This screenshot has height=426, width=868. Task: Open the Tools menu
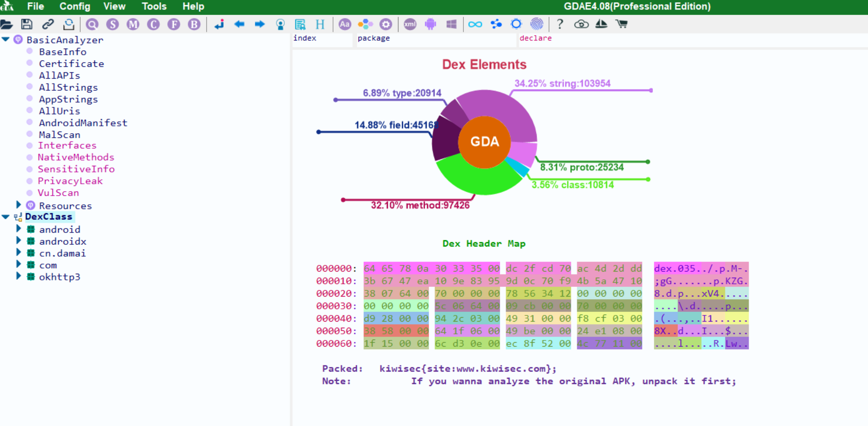click(154, 7)
